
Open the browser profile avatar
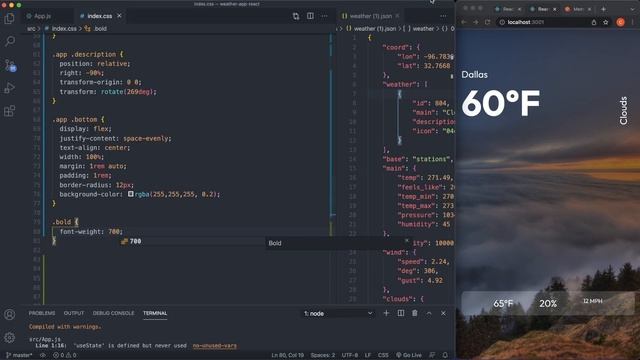pos(620,22)
